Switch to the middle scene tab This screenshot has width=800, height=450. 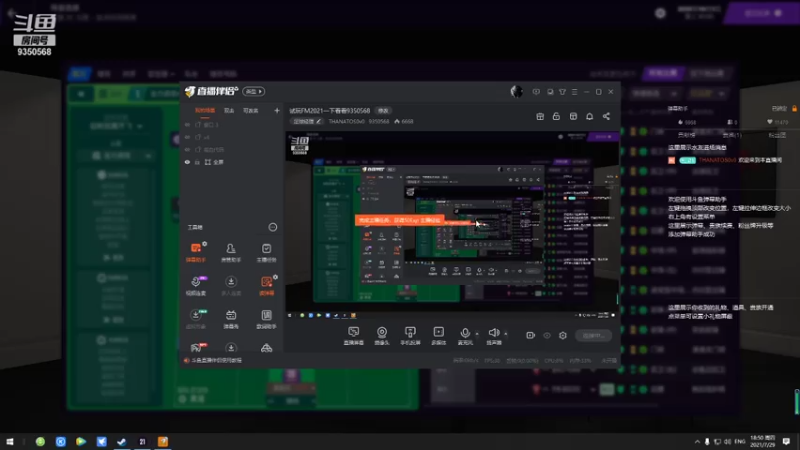229,110
